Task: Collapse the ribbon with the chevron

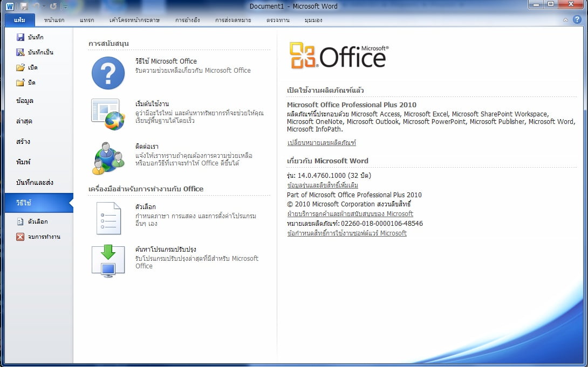Action: pyautogui.click(x=565, y=20)
